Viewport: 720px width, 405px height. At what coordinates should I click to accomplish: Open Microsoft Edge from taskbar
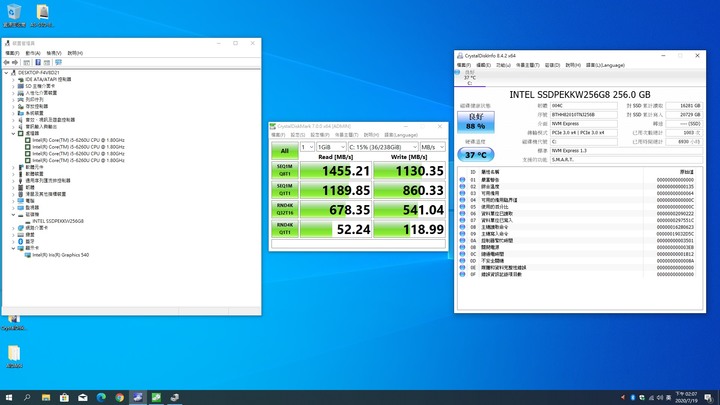(x=101, y=397)
